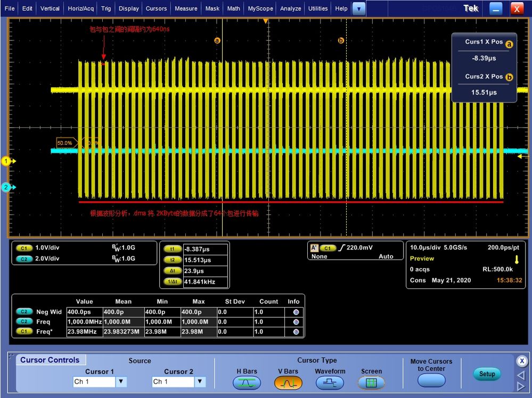Screen dimensions: 532x398
Task: Click the yellow acquisition status indicator
Action: tap(517, 260)
